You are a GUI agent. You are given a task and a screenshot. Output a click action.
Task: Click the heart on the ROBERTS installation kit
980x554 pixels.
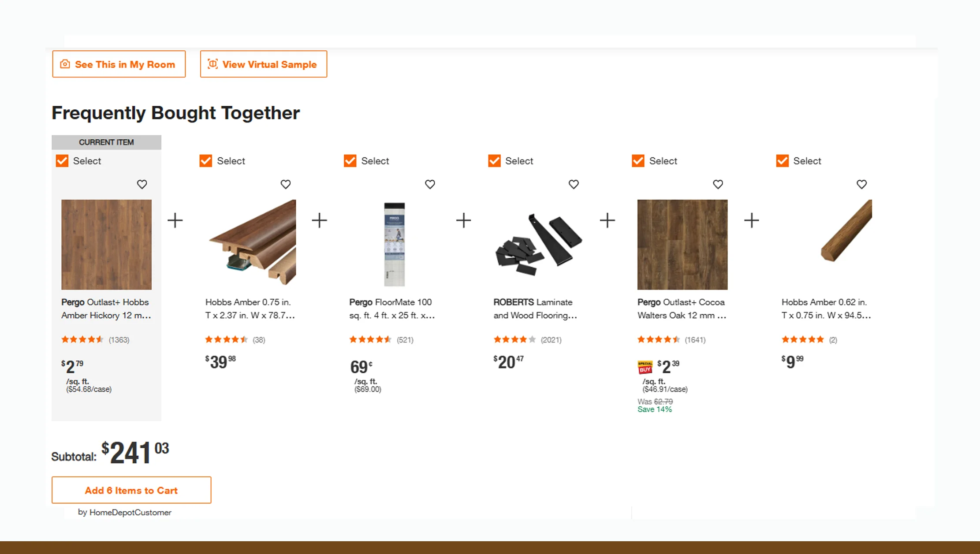[x=574, y=184]
